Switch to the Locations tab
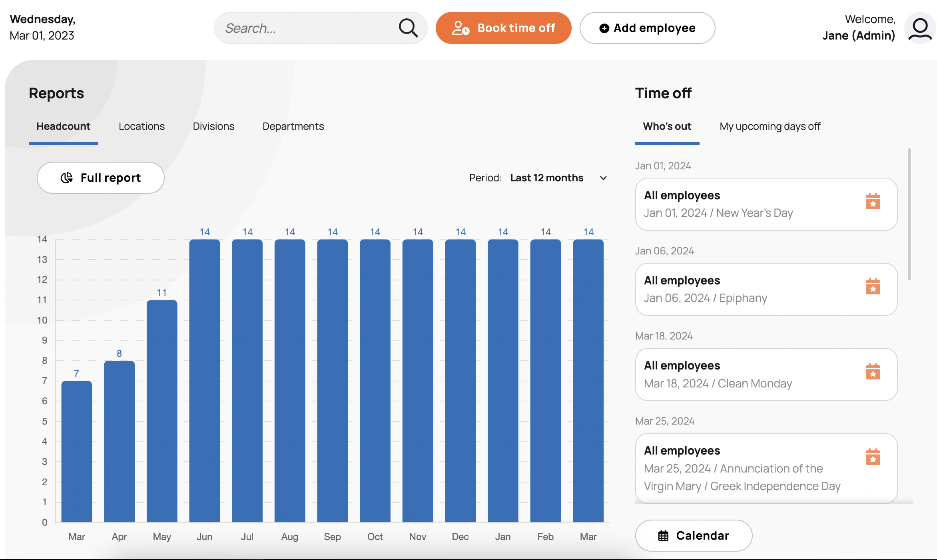The image size is (937, 560). [142, 126]
